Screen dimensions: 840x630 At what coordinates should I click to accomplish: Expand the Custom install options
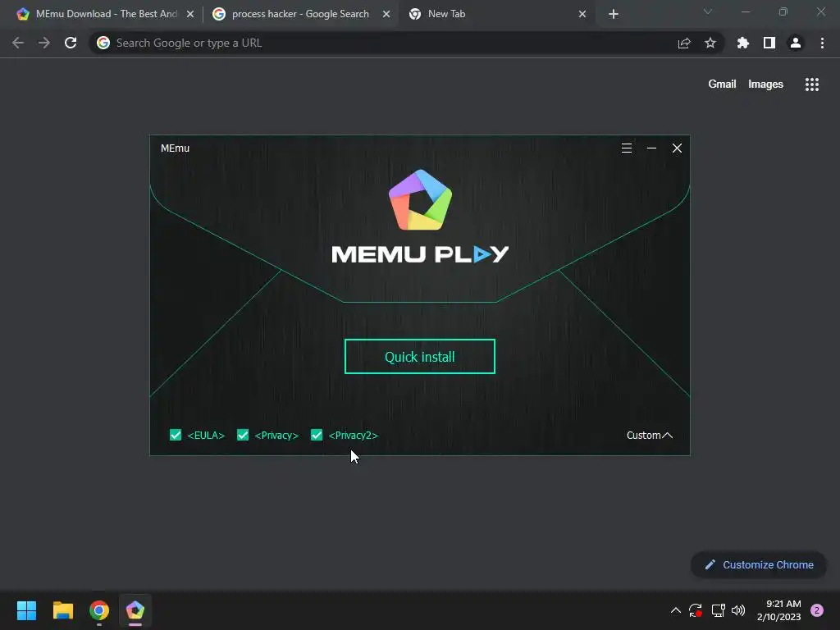[650, 435]
